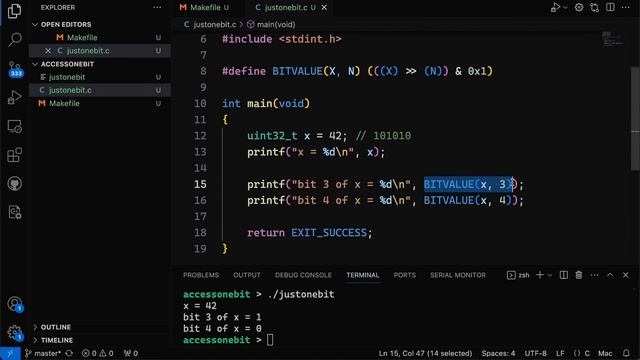Open the Run and Debug view
The width and height of the screenshot is (640, 360).
tap(14, 98)
